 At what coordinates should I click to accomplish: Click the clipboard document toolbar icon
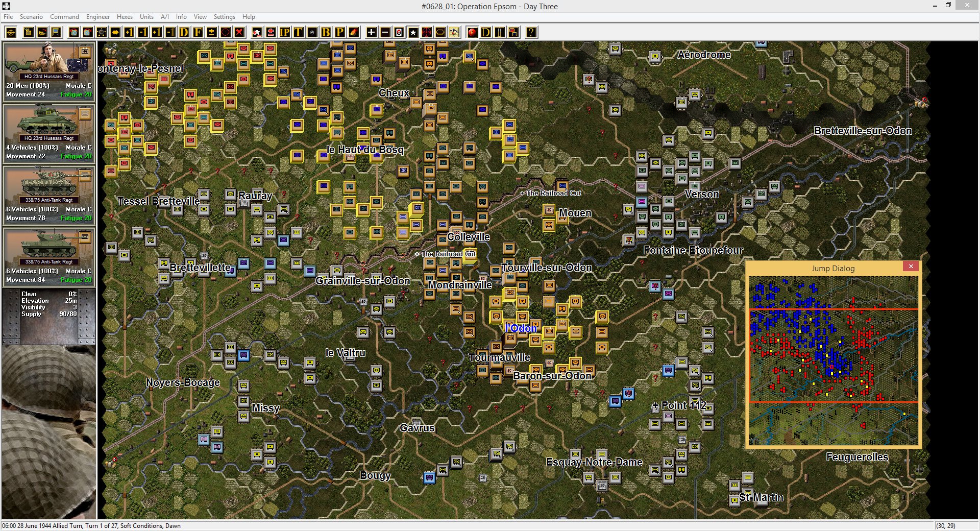coord(29,33)
